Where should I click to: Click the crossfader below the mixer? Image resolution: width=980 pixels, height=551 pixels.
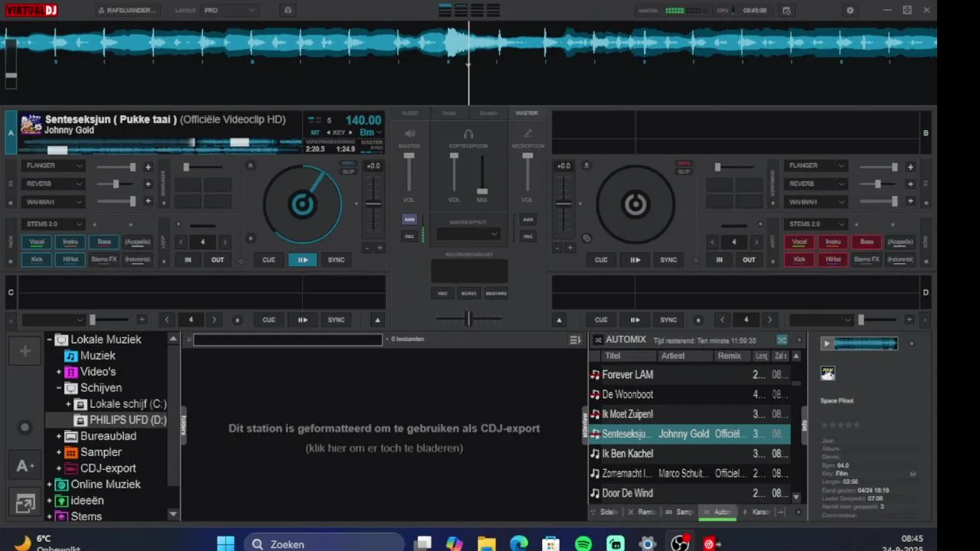(469, 318)
